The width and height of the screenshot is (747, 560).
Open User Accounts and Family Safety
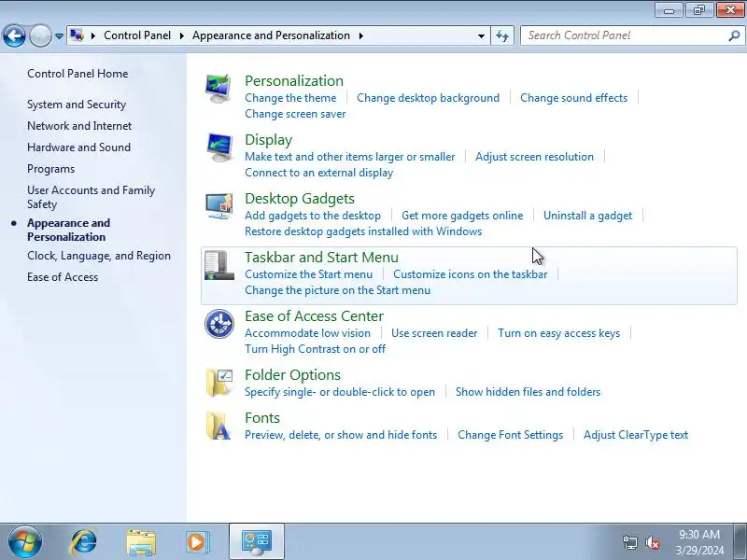pyautogui.click(x=91, y=197)
